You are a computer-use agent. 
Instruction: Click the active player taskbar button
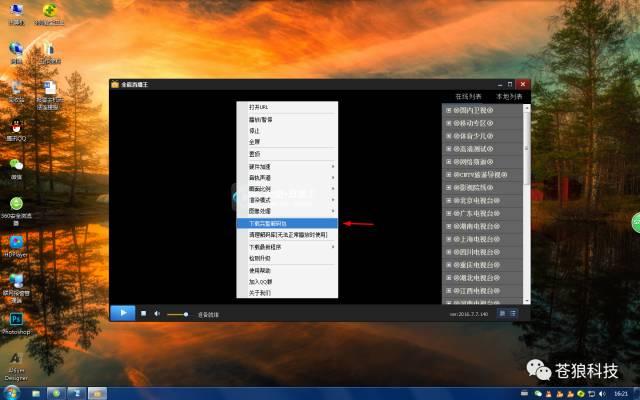click(x=97, y=393)
